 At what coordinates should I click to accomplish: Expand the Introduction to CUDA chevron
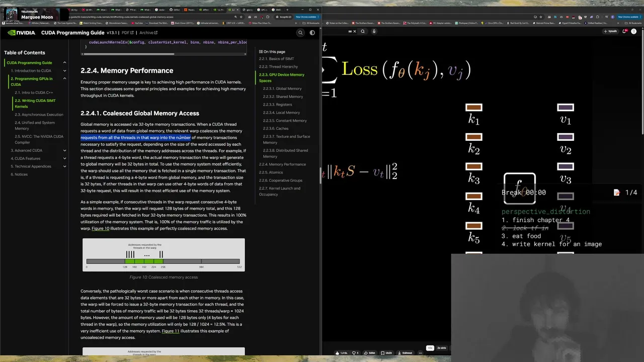(64, 71)
